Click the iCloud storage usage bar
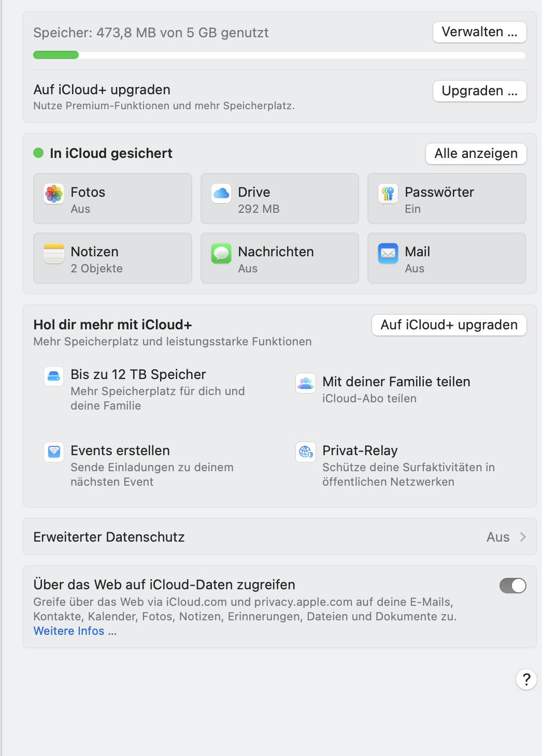 tap(279, 55)
